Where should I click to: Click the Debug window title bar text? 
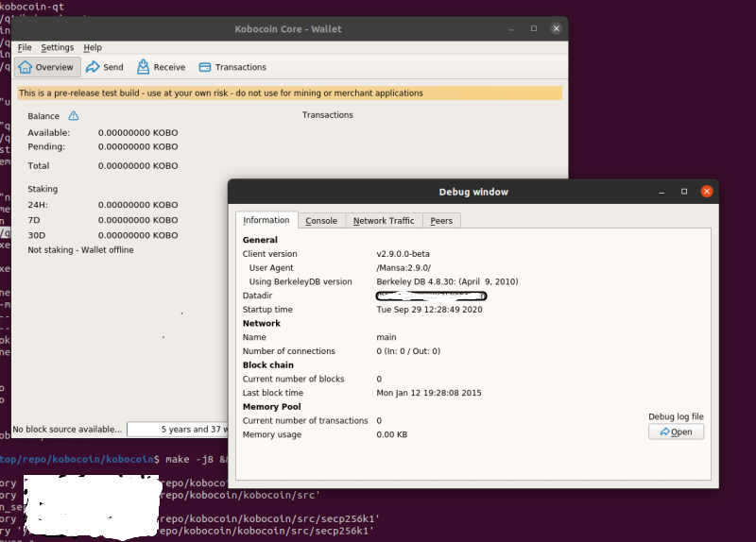[473, 192]
